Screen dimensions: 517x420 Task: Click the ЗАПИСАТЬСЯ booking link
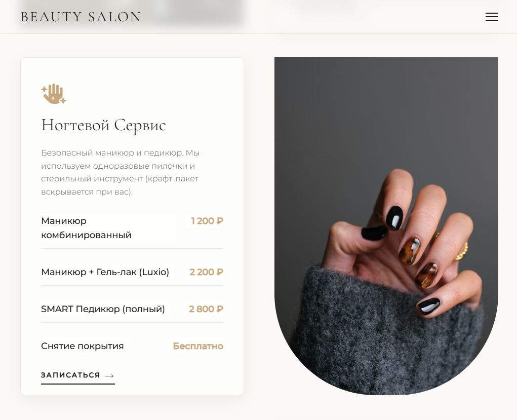[x=78, y=376]
